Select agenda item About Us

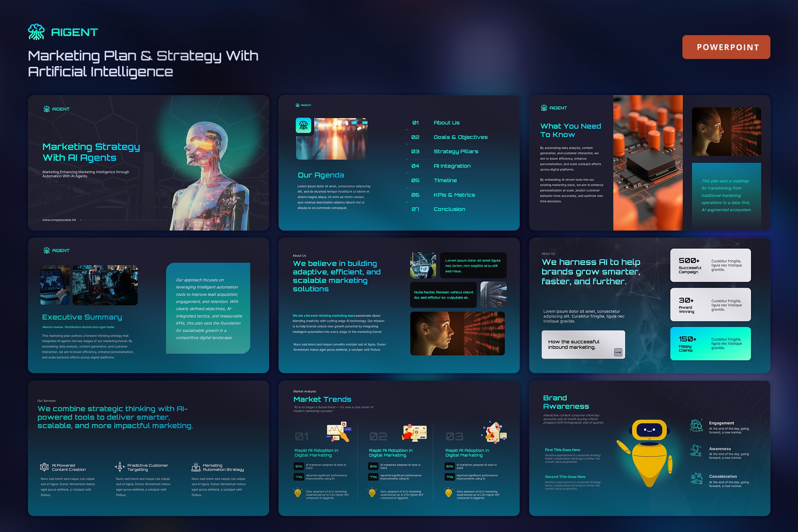coord(446,123)
